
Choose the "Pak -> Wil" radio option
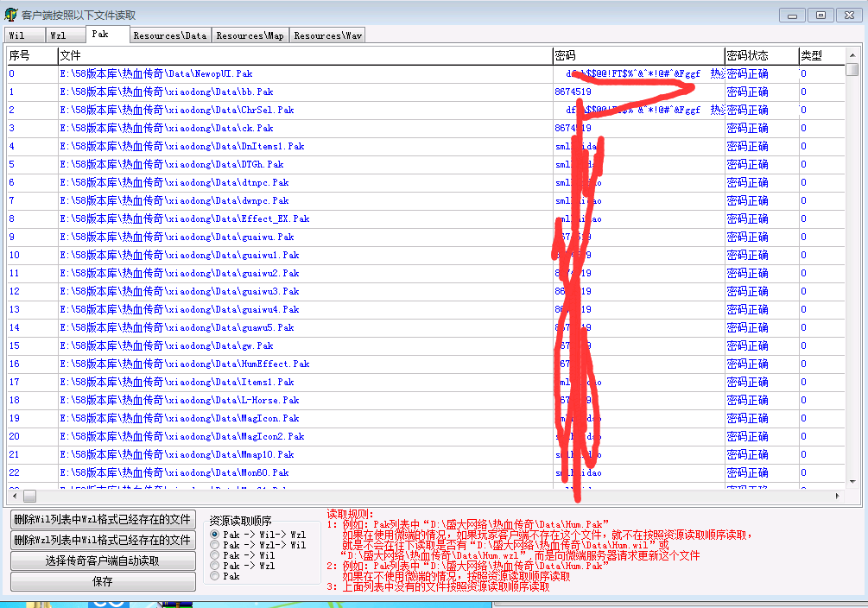point(214,555)
